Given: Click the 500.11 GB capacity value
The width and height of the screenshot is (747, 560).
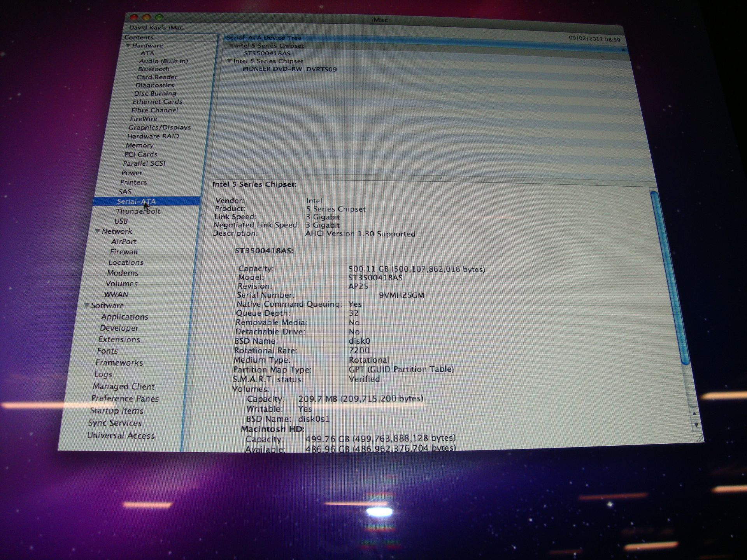Looking at the screenshot, I should click(x=417, y=269).
